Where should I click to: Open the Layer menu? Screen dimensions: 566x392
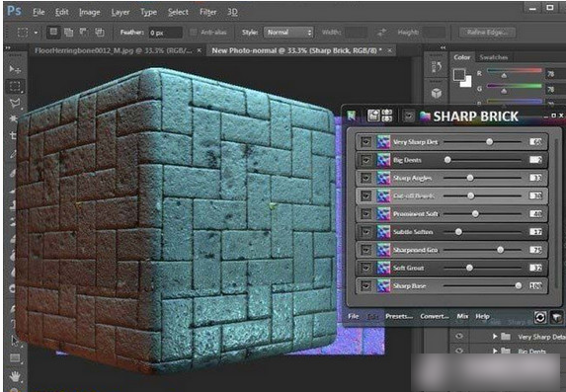coord(121,12)
